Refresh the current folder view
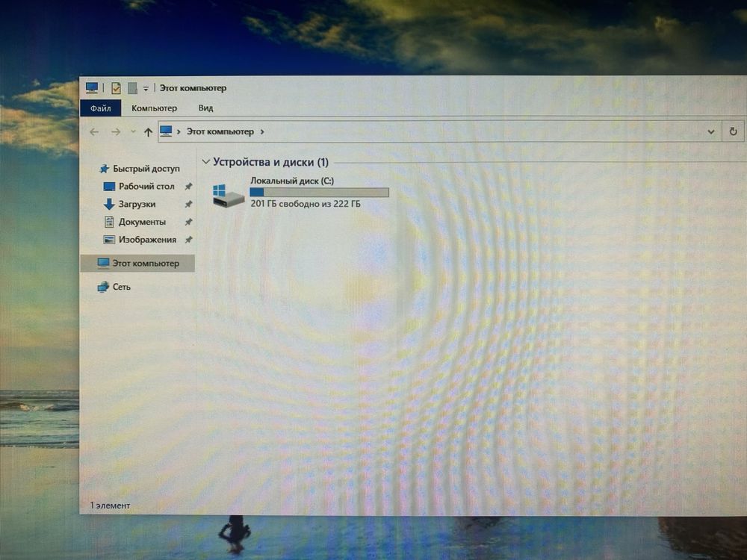 734,131
